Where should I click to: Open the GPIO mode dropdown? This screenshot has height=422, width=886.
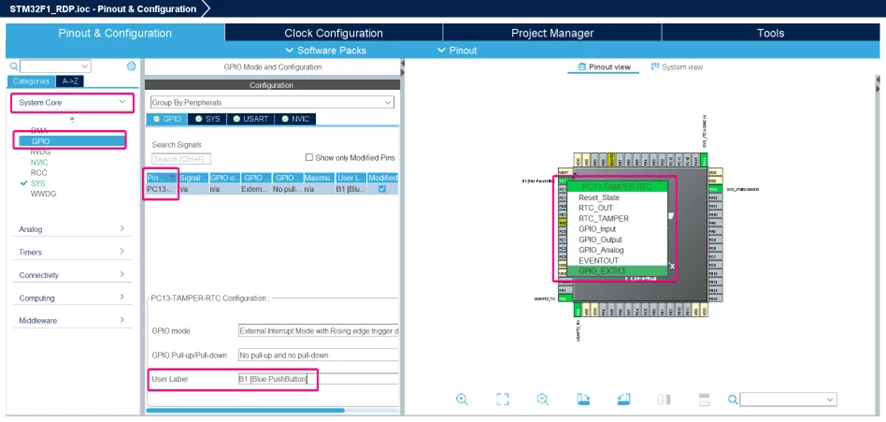tap(318, 330)
